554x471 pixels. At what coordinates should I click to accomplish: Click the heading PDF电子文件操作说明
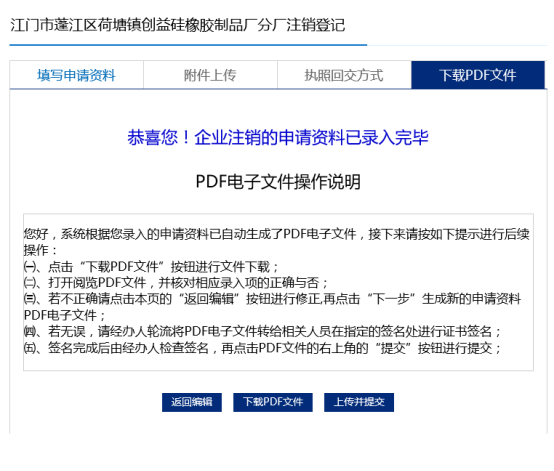278,182
